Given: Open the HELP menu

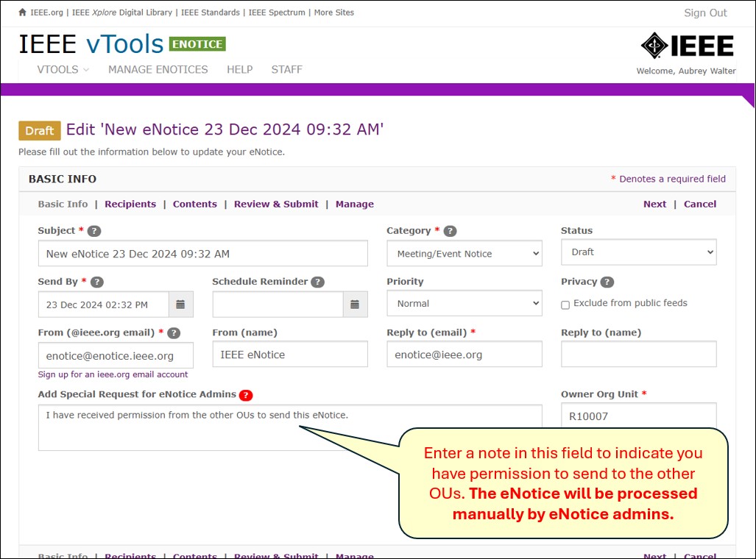Looking at the screenshot, I should click(240, 69).
